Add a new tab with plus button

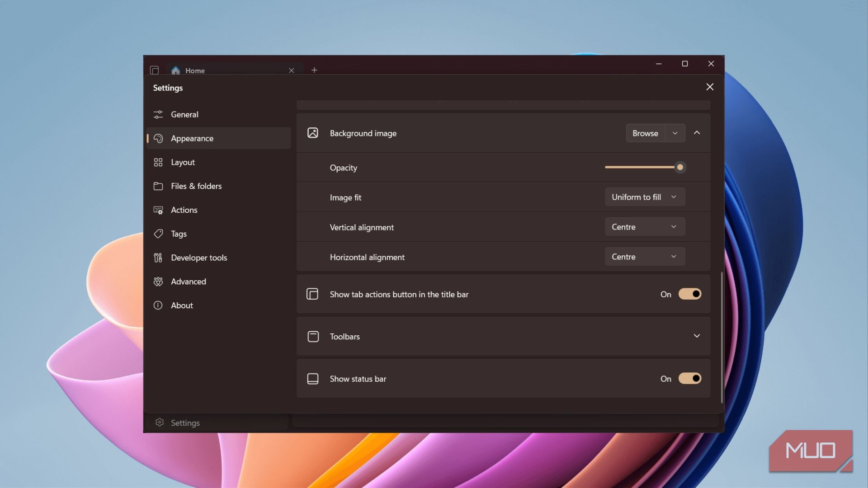click(x=314, y=70)
